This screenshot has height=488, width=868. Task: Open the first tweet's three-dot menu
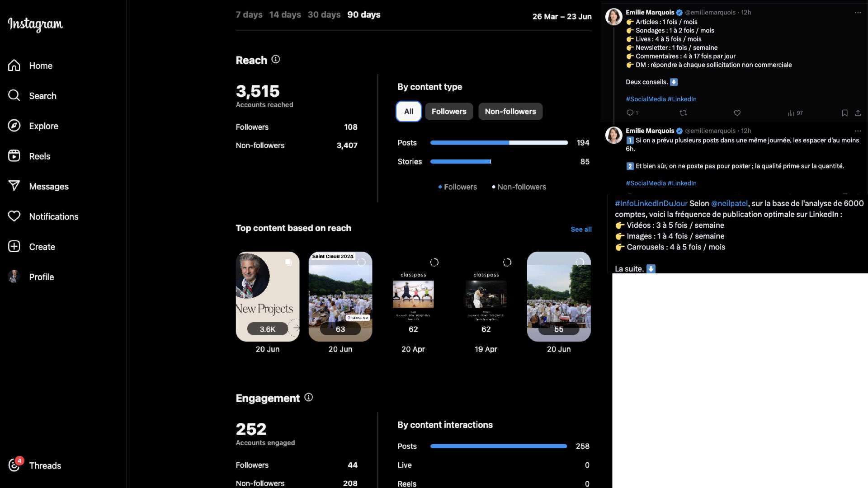point(858,13)
